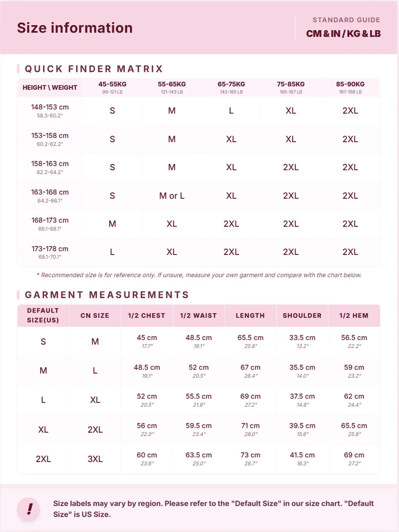Click the Quick Finder Matrix heading
The height and width of the screenshot is (532, 399).
[94, 69]
